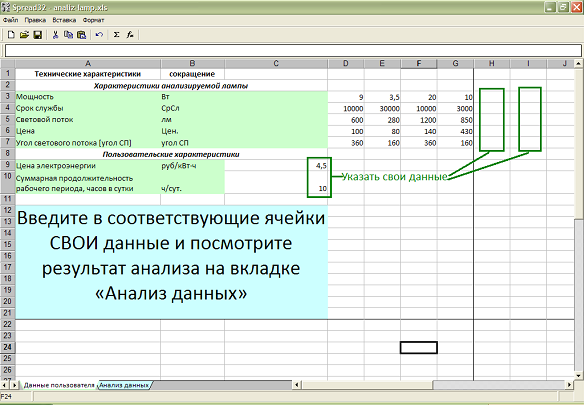Switch to the Анализ данных sheet tab
This screenshot has width=585, height=405.
pyautogui.click(x=125, y=385)
